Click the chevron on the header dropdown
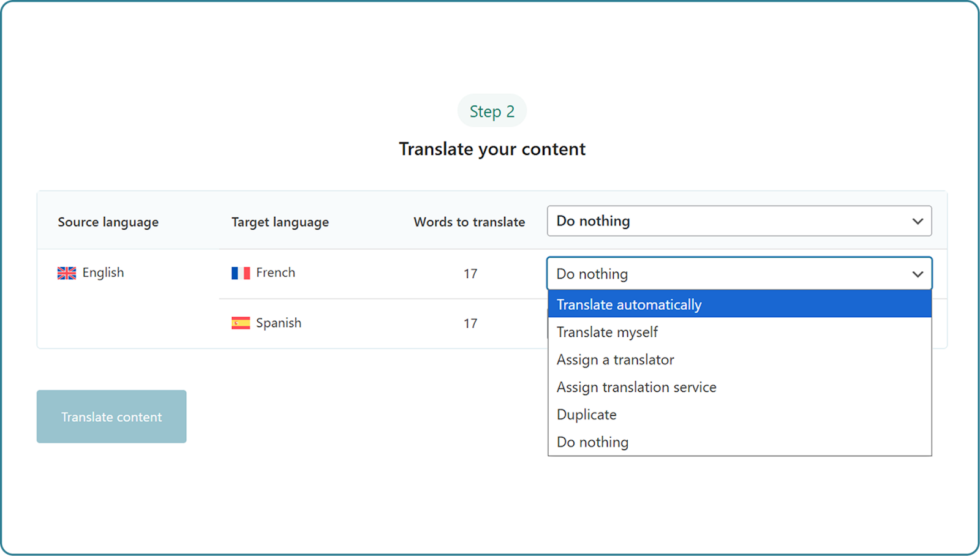The width and height of the screenshot is (980, 556). [917, 221]
